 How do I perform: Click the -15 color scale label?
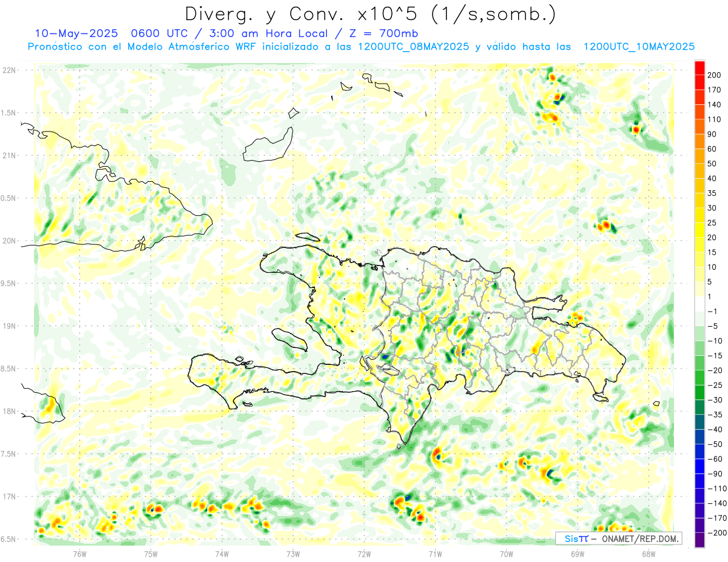(x=715, y=356)
